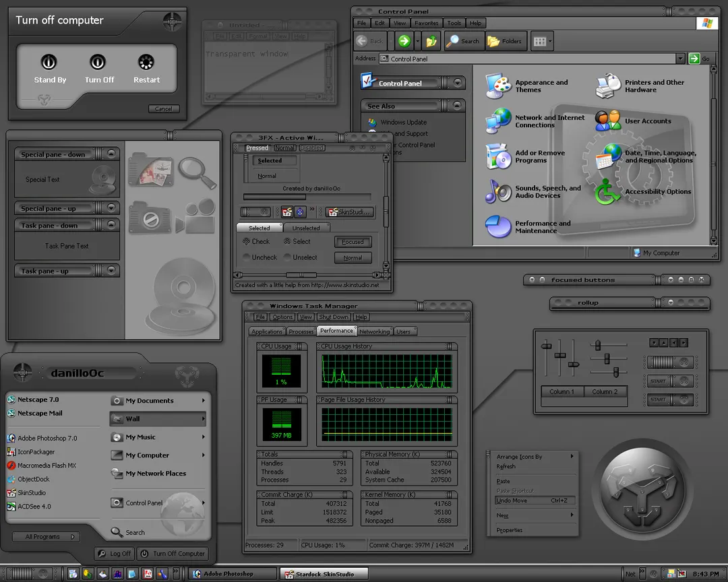
Task: Launch ObjectDock from the start menu
Action: coord(28,479)
